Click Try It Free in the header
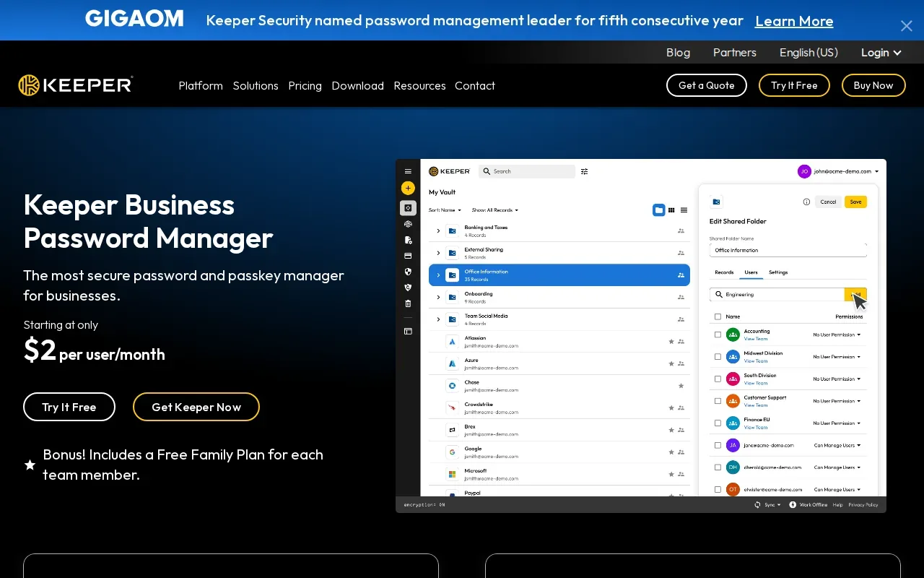Viewport: 924px width, 578px height. (794, 85)
